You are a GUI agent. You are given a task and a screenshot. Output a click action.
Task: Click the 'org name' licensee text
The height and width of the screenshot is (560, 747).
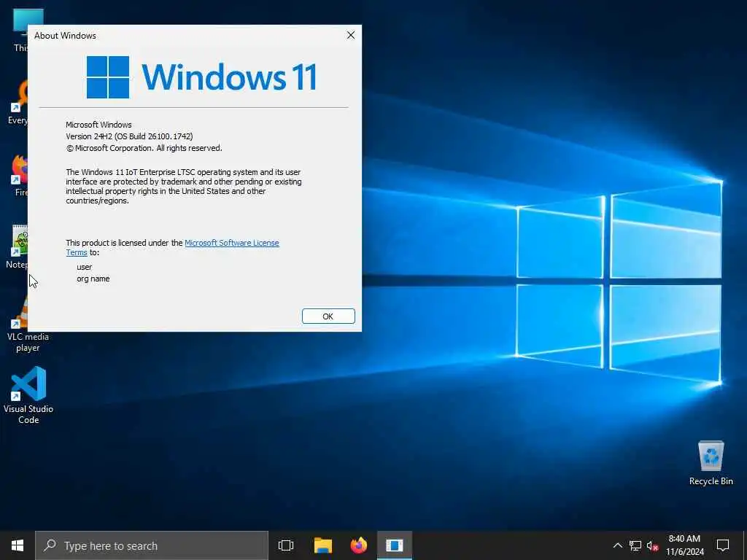click(x=93, y=279)
